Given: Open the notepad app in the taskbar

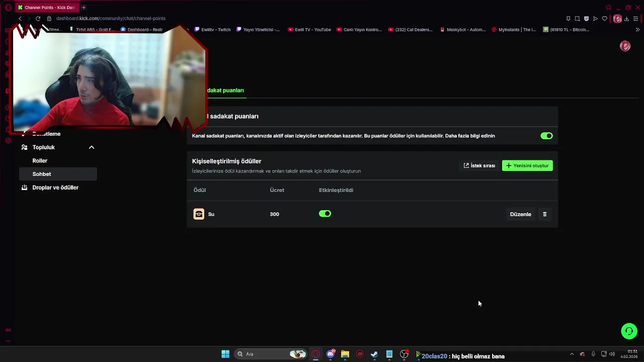Looking at the screenshot, I should tap(389, 354).
